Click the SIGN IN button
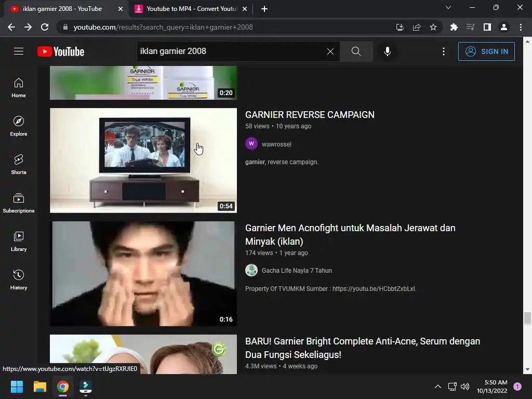Screen dimensions: 532x399 [486, 51]
